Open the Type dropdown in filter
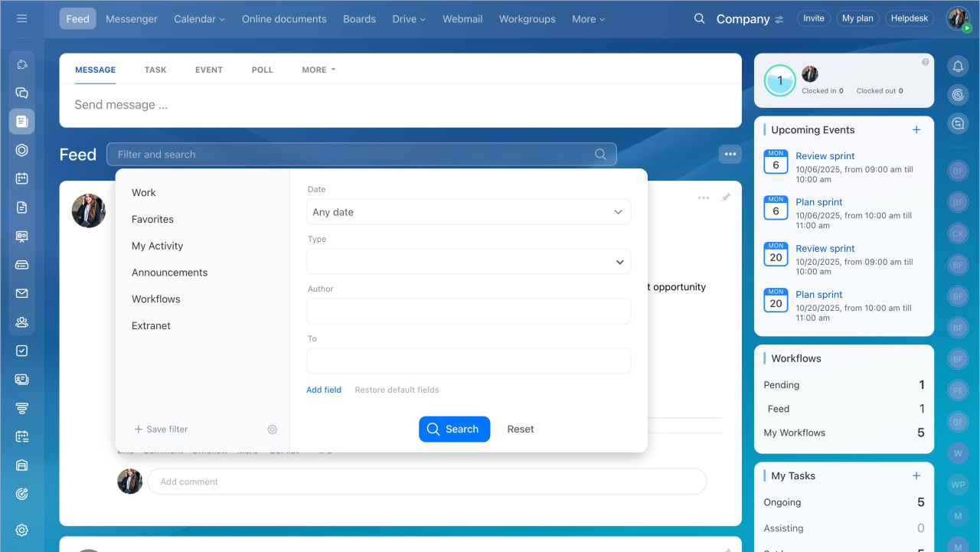 (x=469, y=262)
